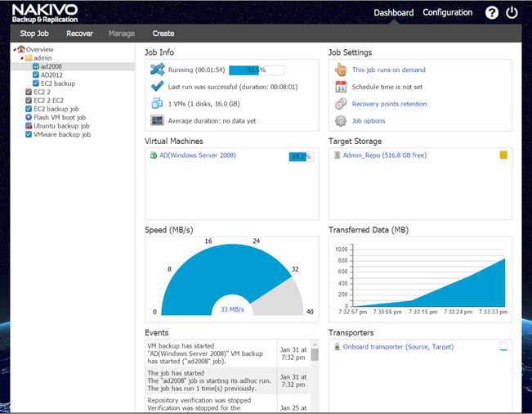Click the yellow repository status square

point(503,155)
